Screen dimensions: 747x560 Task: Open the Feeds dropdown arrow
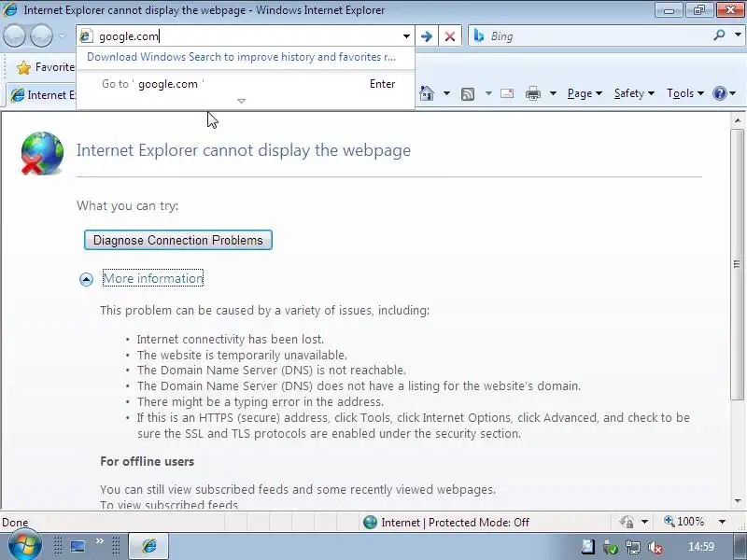(488, 93)
